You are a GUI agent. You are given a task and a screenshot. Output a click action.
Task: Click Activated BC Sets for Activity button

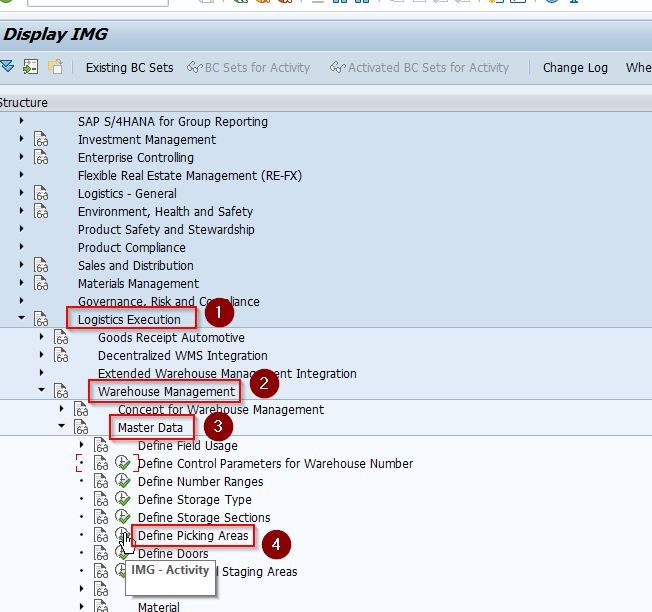(x=419, y=67)
